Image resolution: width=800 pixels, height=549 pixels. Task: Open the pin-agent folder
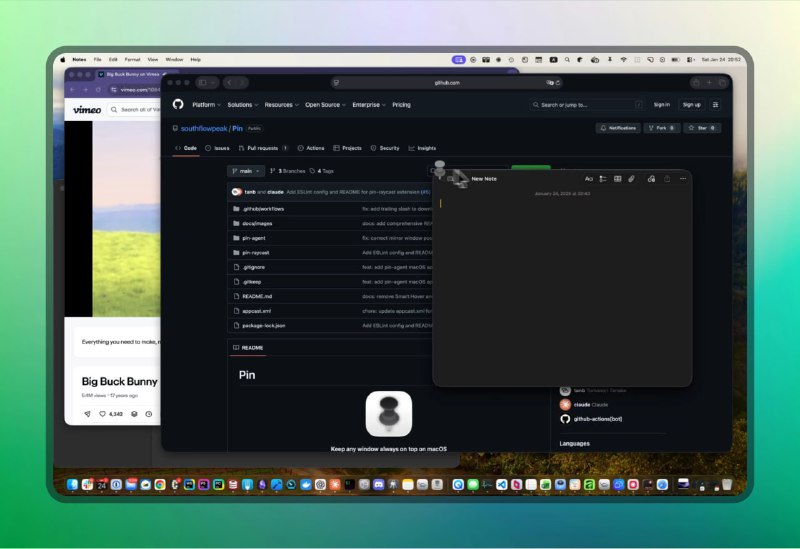256,238
